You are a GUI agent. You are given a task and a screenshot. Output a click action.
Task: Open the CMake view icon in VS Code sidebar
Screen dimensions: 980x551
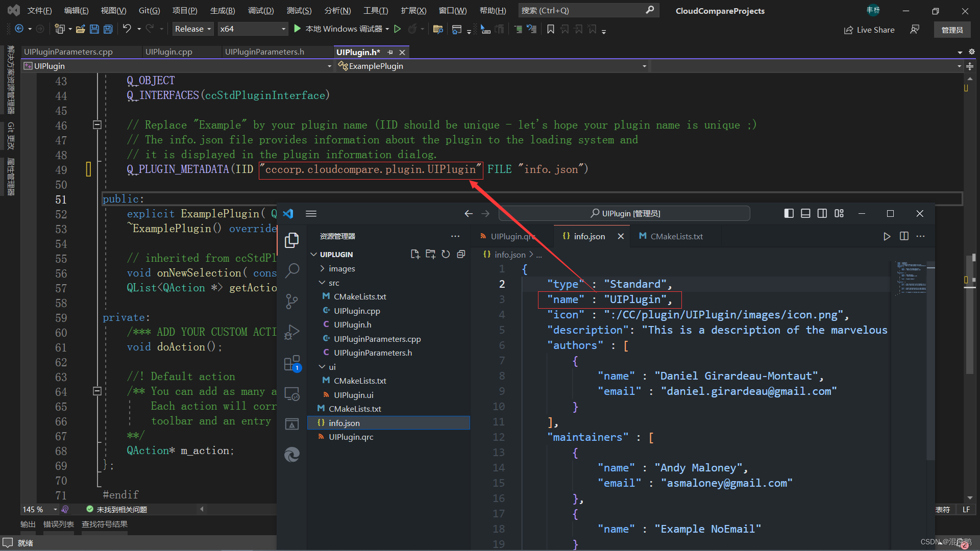pyautogui.click(x=291, y=424)
